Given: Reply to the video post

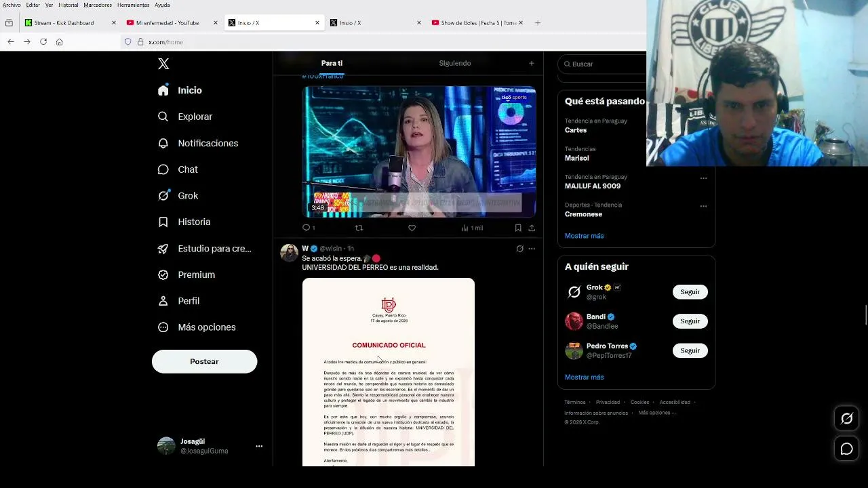Looking at the screenshot, I should click(307, 228).
